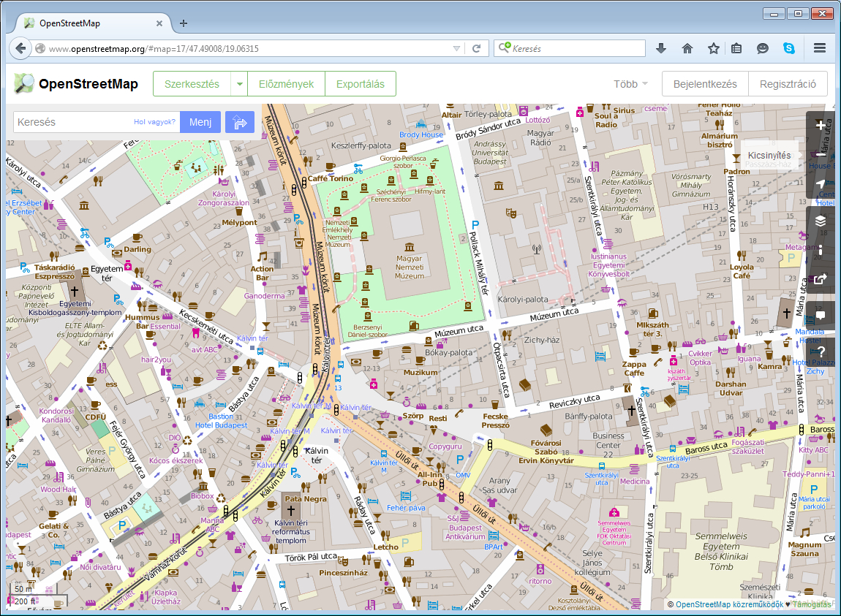Click the chat smiley icon in toolbar
Screen dimensions: 841x616
pos(762,48)
